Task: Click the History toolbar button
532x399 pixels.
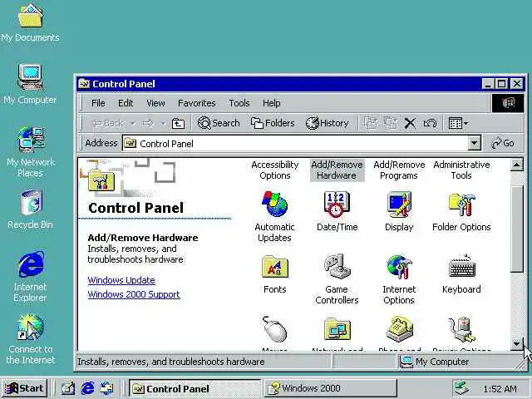Action: [x=327, y=123]
